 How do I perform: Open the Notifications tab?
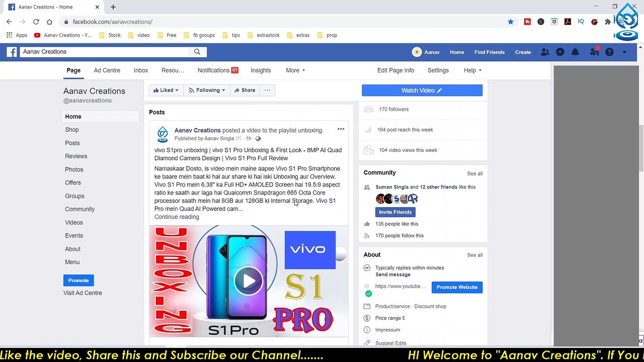[x=217, y=70]
